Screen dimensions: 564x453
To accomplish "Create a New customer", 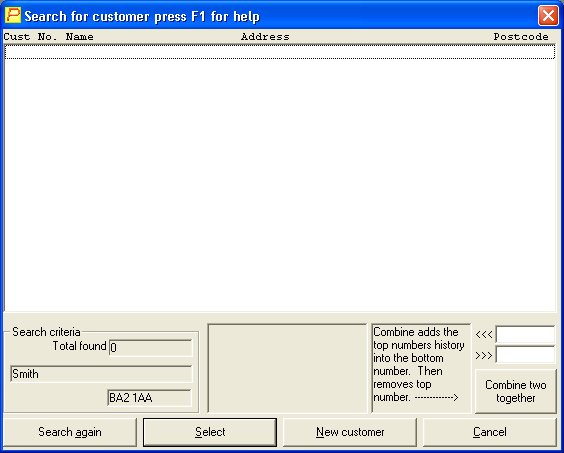I will coord(350,432).
